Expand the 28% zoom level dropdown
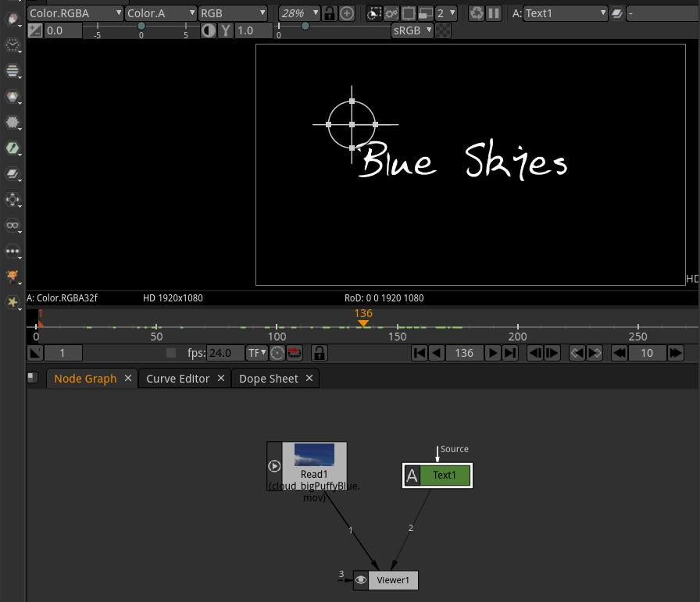Screen dimensions: 700x602 click(x=299, y=13)
